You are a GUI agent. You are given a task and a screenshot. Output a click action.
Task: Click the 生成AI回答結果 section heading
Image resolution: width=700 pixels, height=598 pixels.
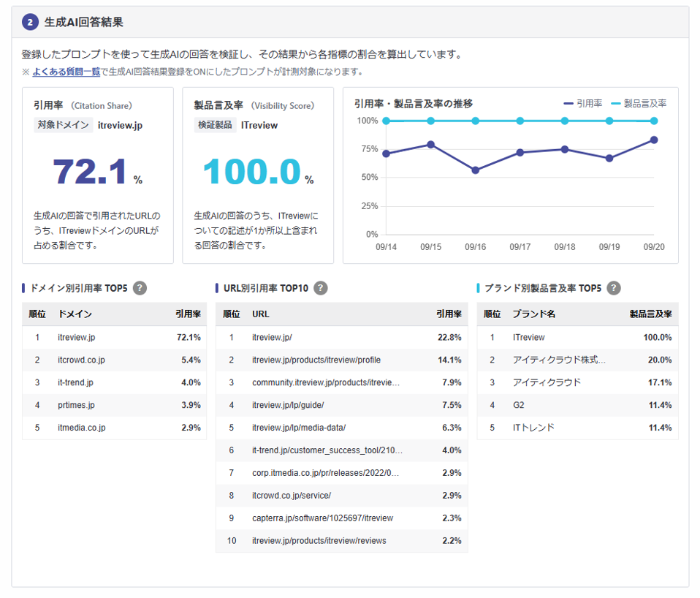tap(83, 22)
